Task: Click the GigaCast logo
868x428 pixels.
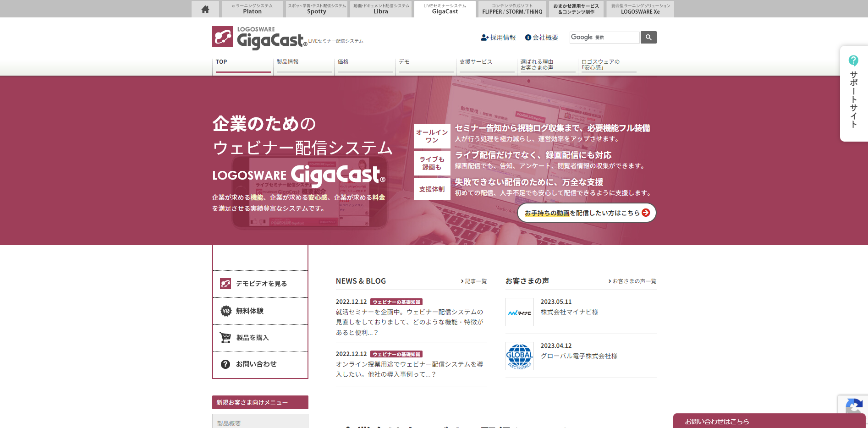Action: pos(259,38)
